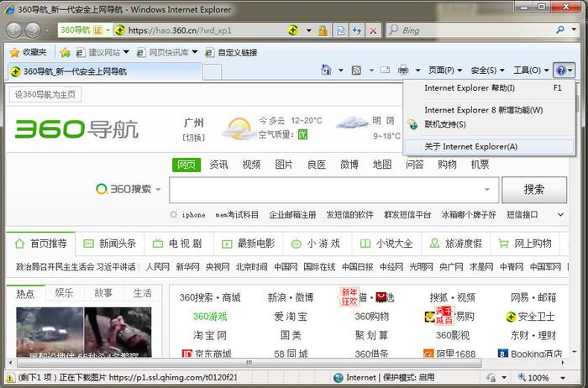Click the RSS feeds toolbar icon

tap(356, 71)
